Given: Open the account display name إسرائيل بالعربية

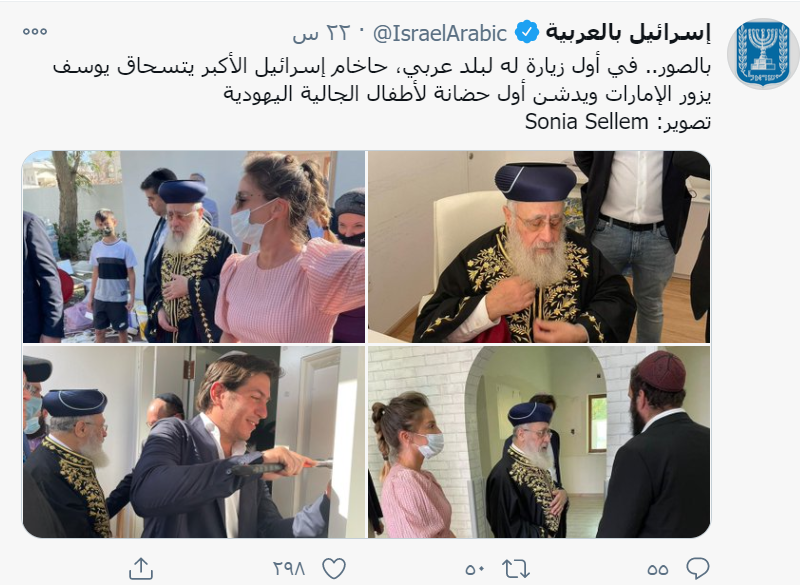Looking at the screenshot, I should pyautogui.click(x=628, y=33).
